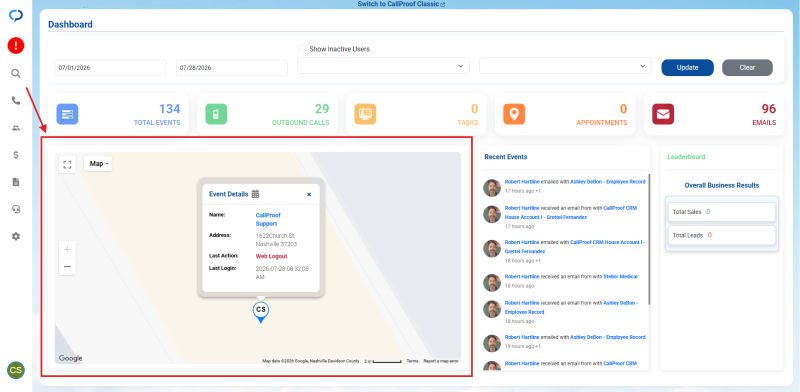Open the search magnifier in sidebar
This screenshot has height=392, width=800.
(x=16, y=74)
